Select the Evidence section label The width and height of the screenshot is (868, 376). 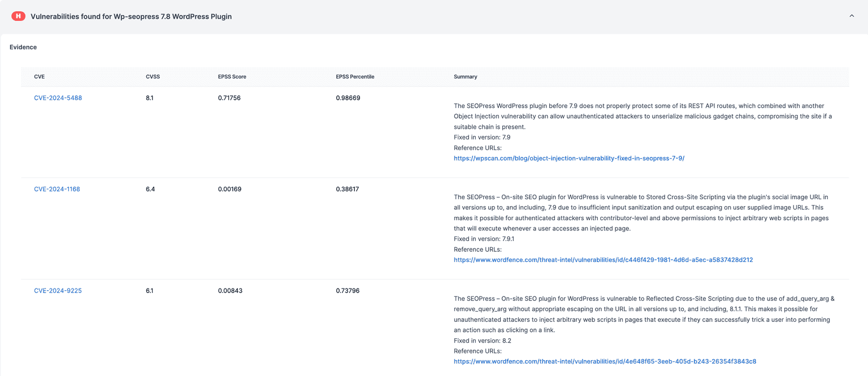tap(23, 47)
